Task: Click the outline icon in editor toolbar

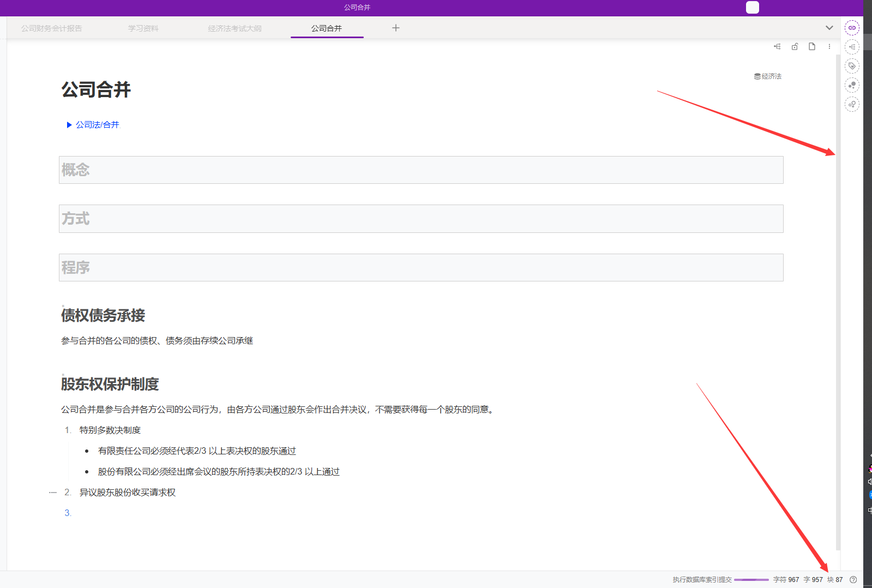Action: 777,46
